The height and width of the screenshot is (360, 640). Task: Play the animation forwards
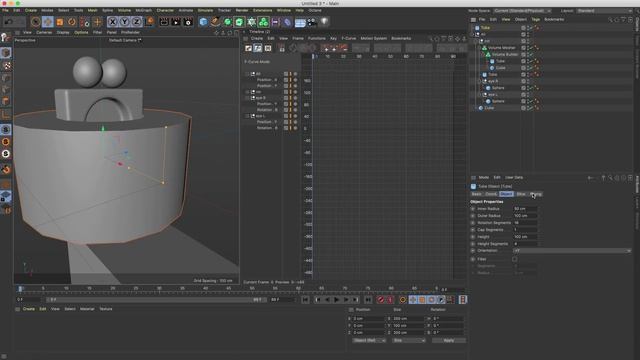336,300
